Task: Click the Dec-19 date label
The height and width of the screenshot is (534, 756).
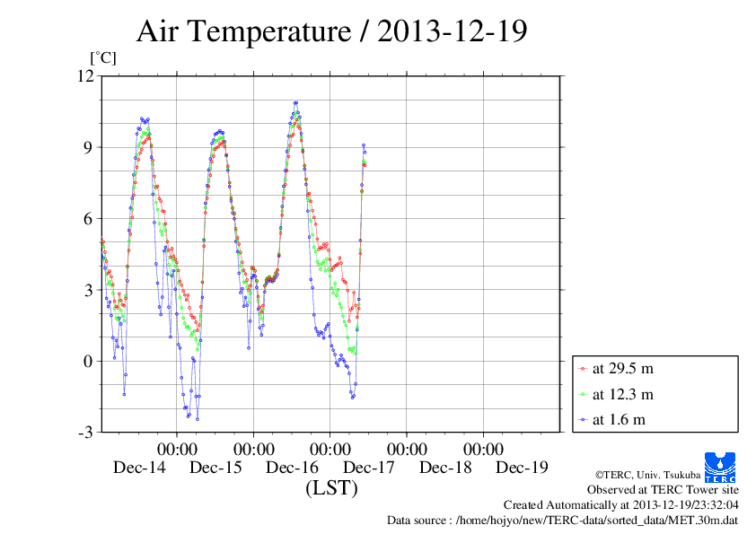Action: coord(523,467)
